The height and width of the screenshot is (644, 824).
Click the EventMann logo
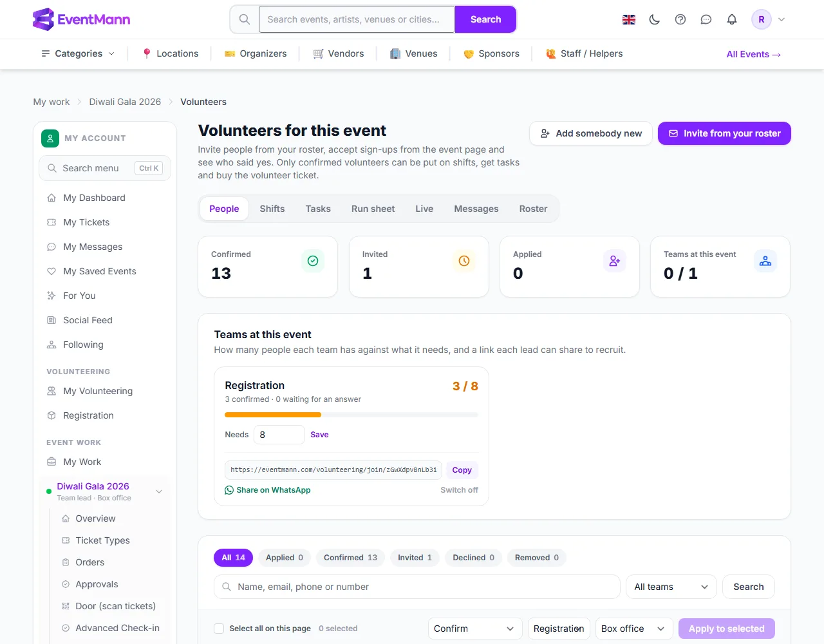point(81,19)
